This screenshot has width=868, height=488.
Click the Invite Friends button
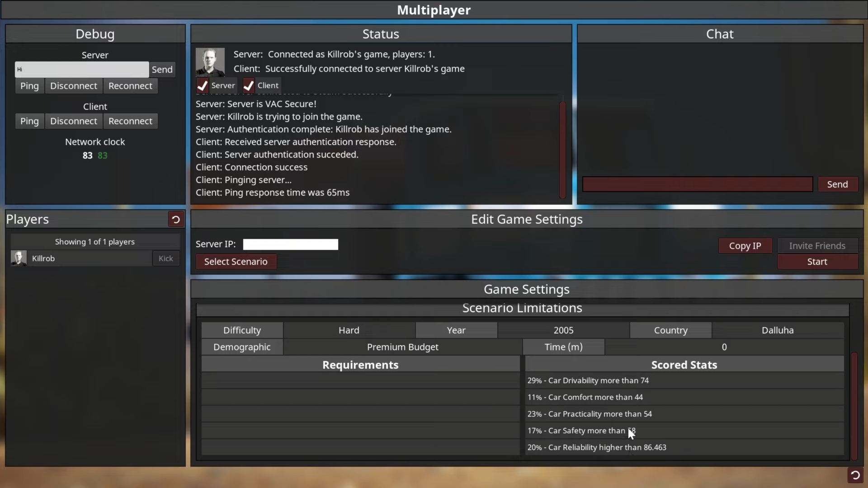pyautogui.click(x=817, y=246)
